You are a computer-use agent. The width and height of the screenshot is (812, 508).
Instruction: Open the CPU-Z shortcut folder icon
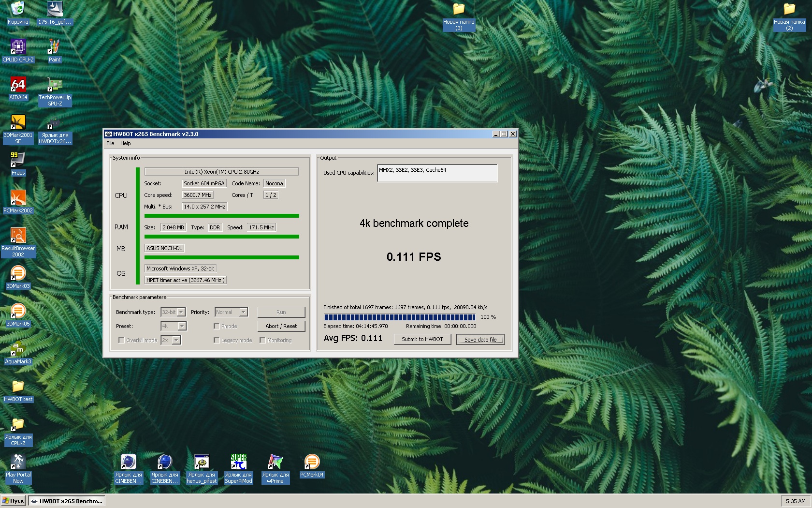coord(18,432)
